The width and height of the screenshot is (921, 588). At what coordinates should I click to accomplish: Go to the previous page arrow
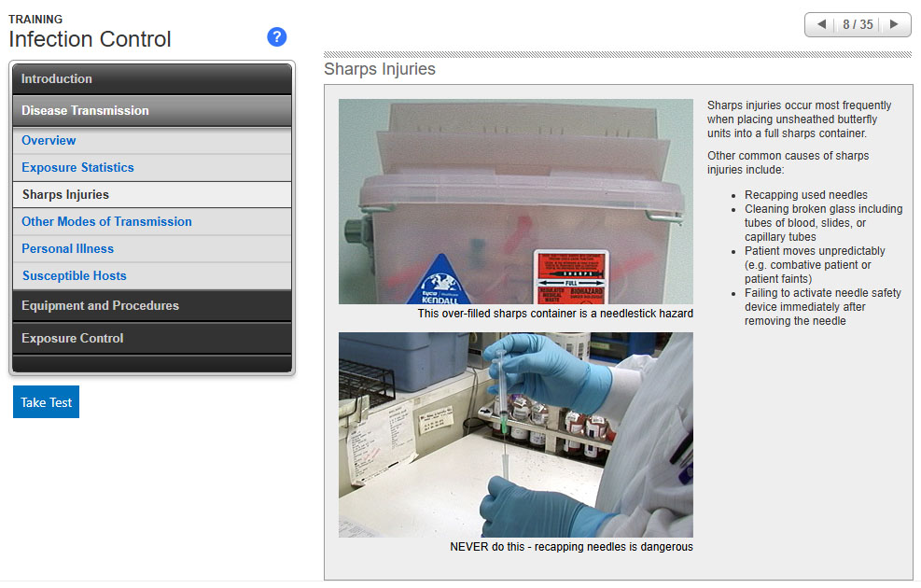[x=821, y=24]
